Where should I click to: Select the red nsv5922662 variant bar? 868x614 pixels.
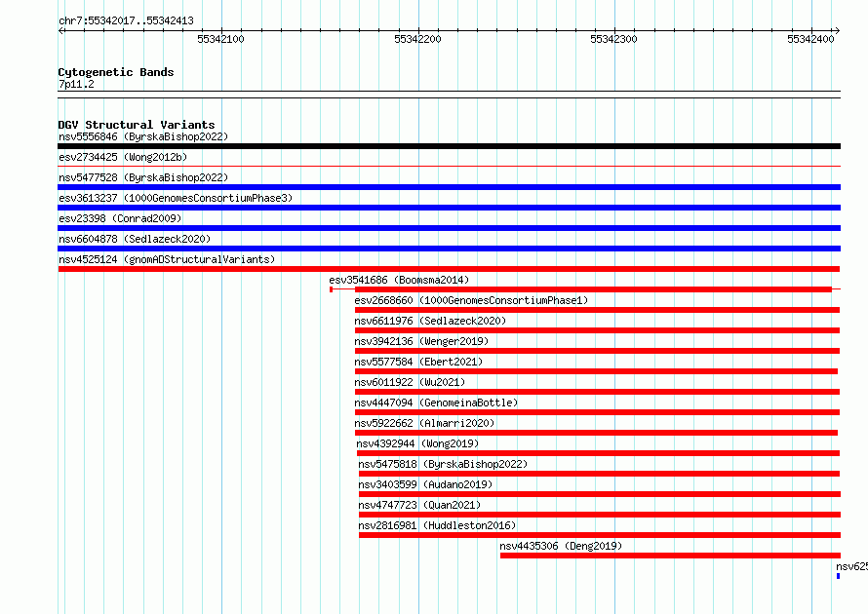tap(596, 433)
